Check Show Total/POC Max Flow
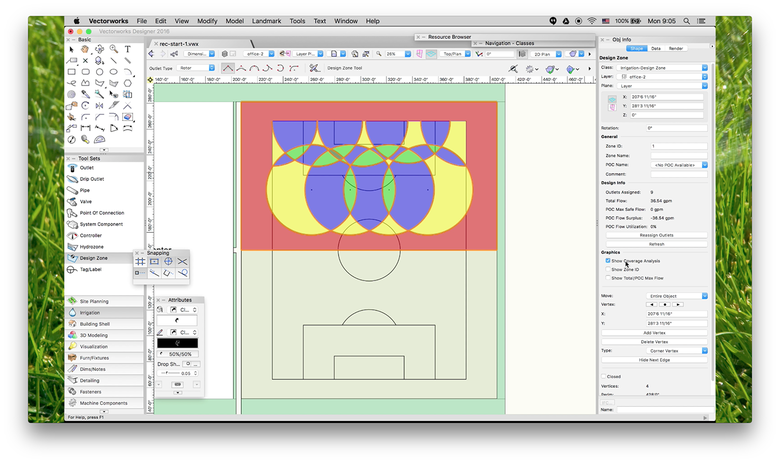Image resolution: width=780 pixels, height=463 pixels. (606, 277)
